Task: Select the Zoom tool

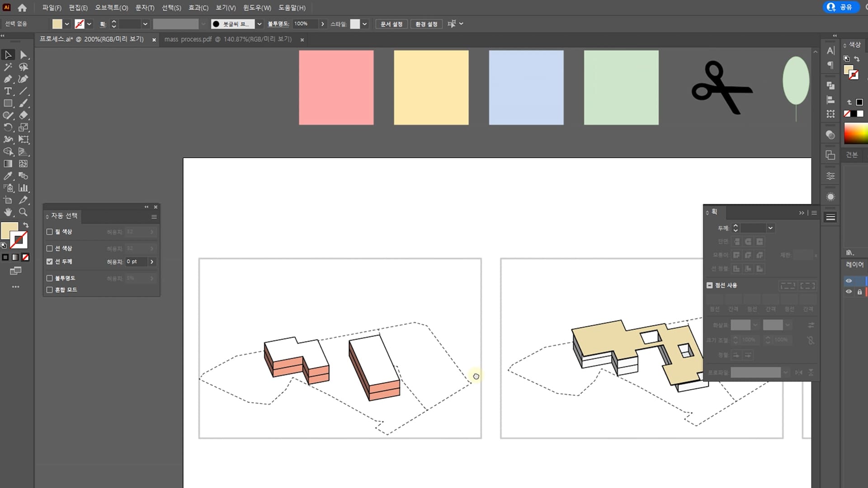Action: click(x=24, y=212)
